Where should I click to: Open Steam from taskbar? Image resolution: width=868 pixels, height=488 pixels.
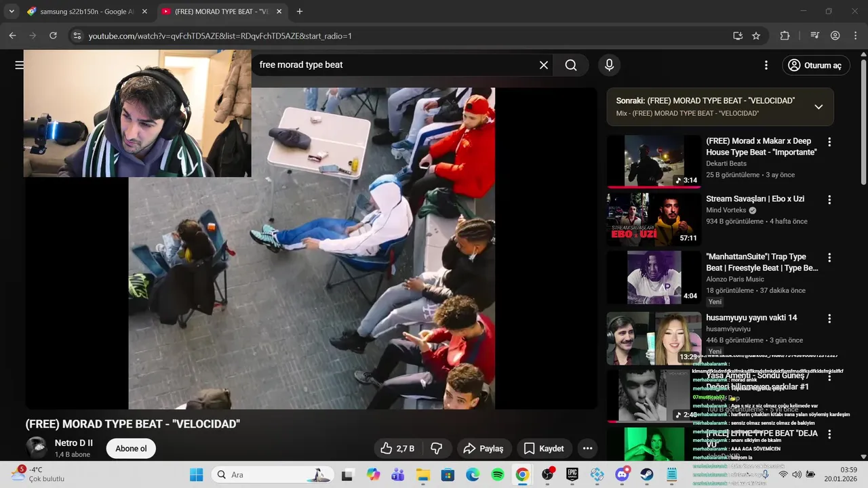647,474
